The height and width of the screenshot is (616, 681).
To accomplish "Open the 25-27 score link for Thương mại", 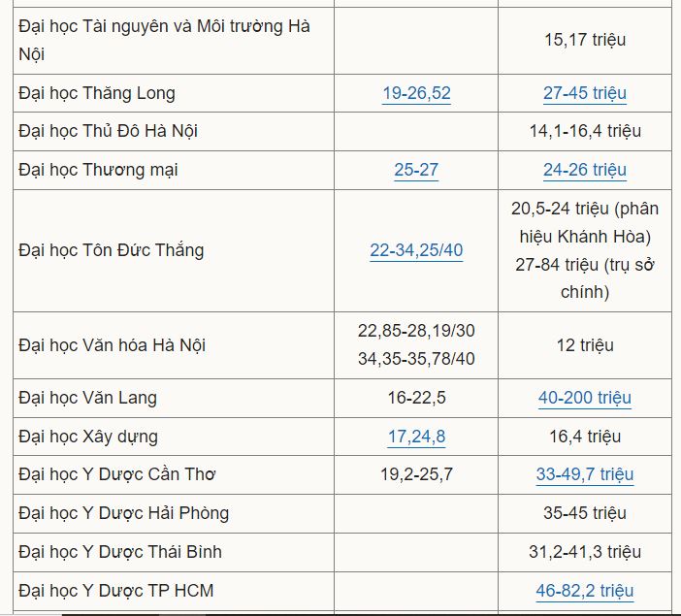I will [416, 170].
